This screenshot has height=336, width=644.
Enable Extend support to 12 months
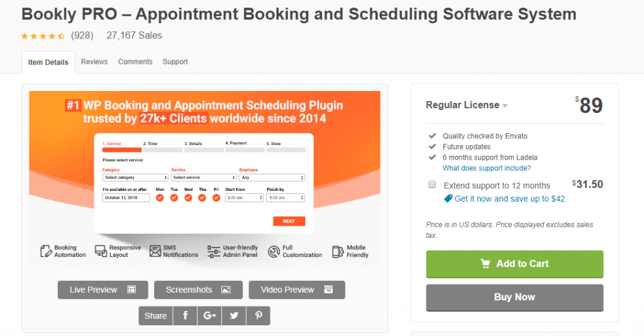(x=432, y=185)
